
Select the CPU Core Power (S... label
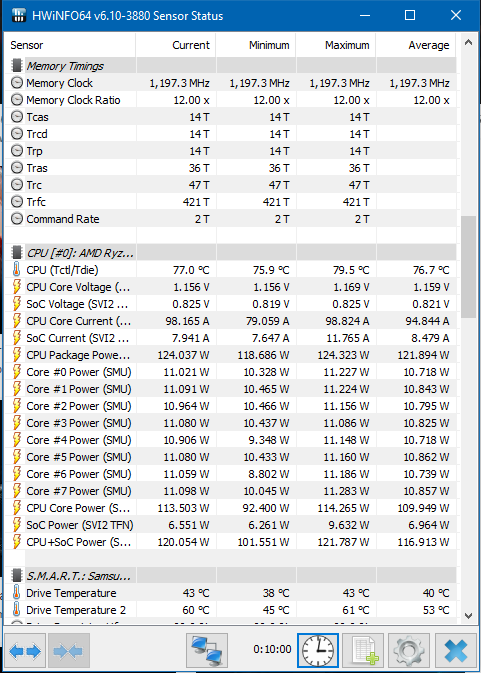click(x=79, y=508)
